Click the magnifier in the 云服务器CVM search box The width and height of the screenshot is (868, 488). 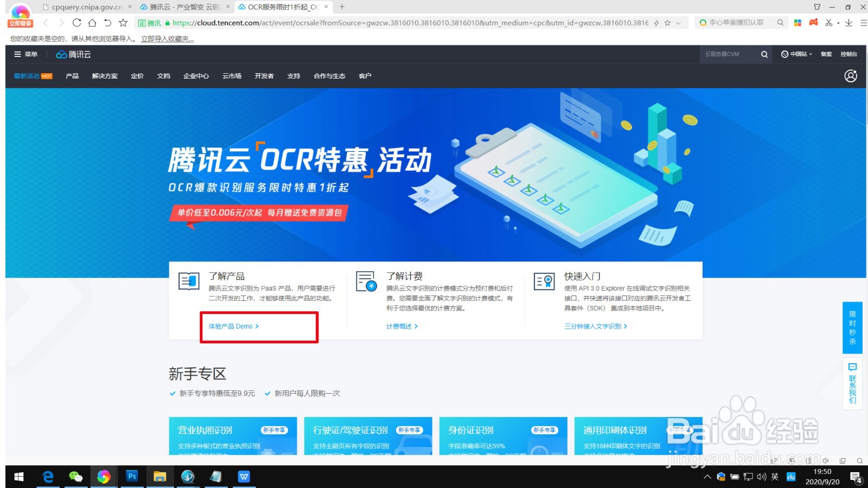coord(764,54)
